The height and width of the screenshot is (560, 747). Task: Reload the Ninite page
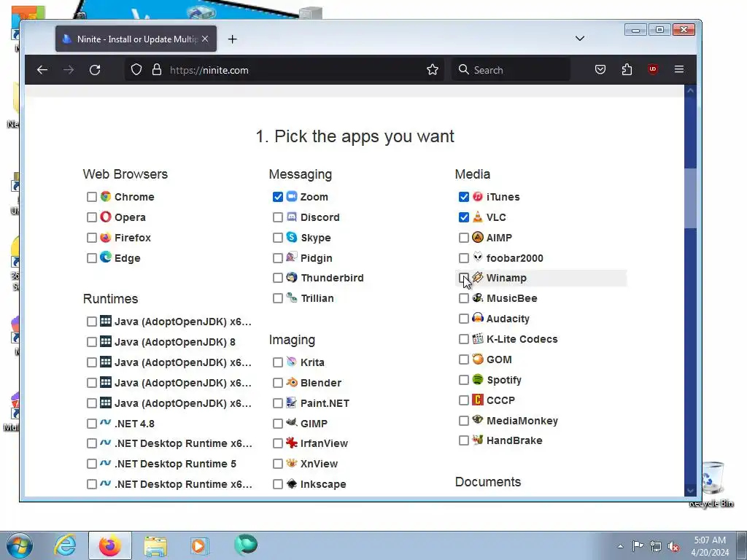95,70
